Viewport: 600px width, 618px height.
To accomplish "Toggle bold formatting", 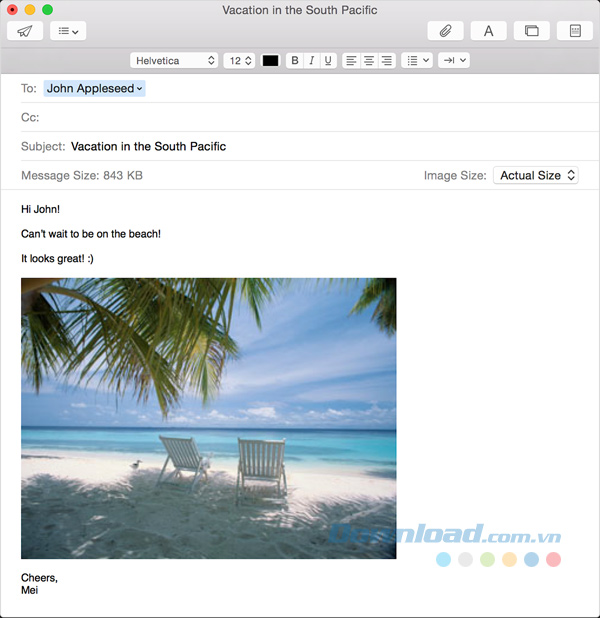I will [294, 61].
